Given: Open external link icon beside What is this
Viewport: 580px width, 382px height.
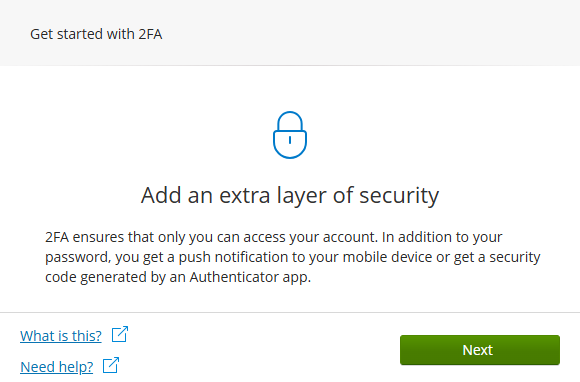Looking at the screenshot, I should (x=120, y=334).
